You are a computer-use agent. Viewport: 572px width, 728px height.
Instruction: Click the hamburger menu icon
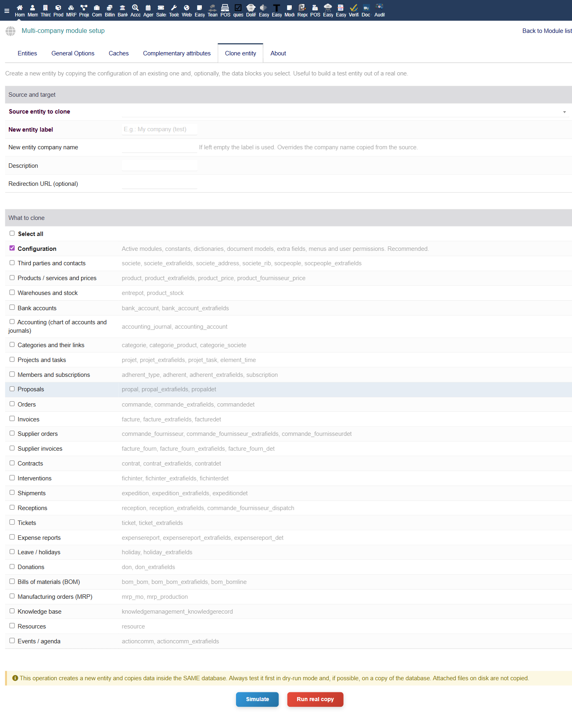click(x=7, y=11)
